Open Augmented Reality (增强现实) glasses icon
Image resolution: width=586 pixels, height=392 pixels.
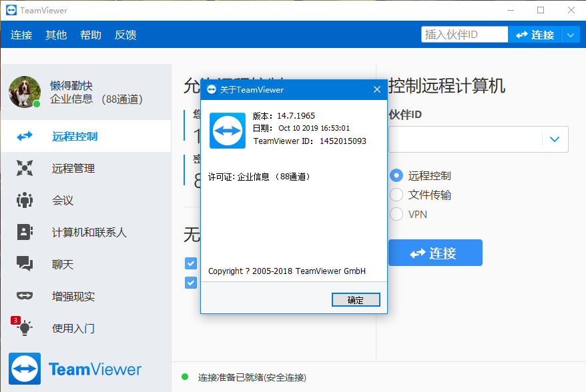(x=25, y=296)
